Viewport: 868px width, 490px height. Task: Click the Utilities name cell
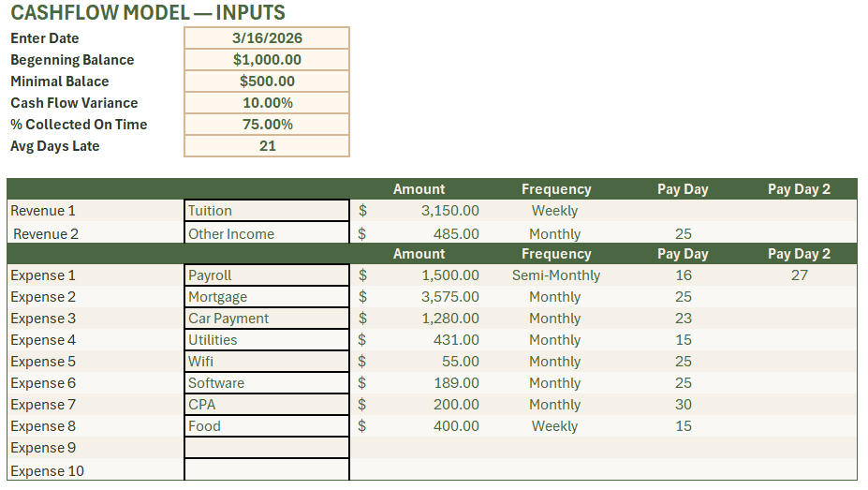(267, 340)
